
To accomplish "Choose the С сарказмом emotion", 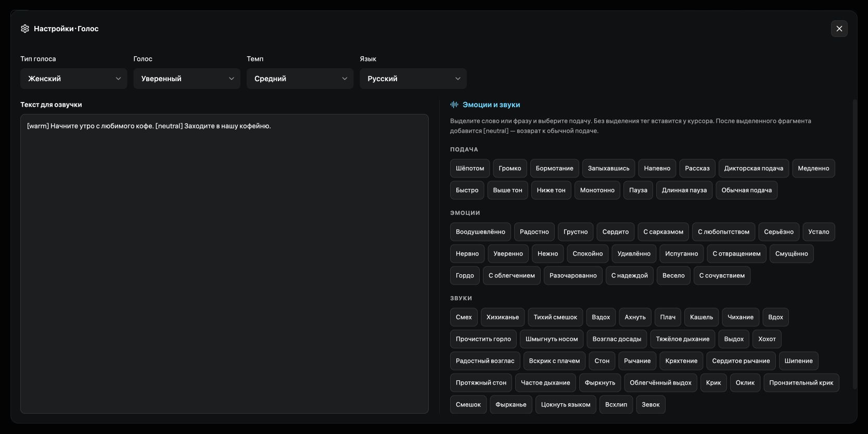I will 663,232.
